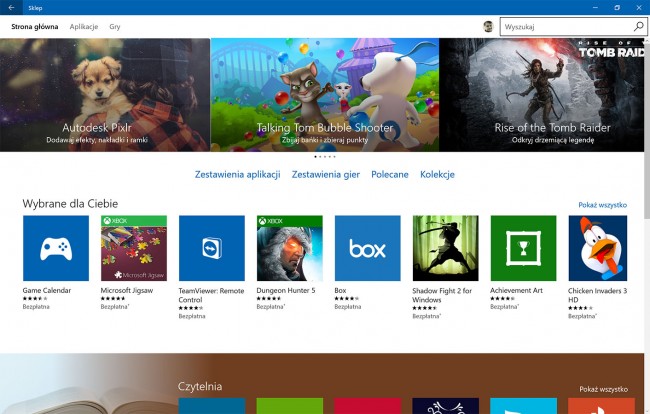Image resolution: width=650 pixels, height=414 pixels.
Task: Open Rise of the Tomb Raider banner
Action: [542, 95]
